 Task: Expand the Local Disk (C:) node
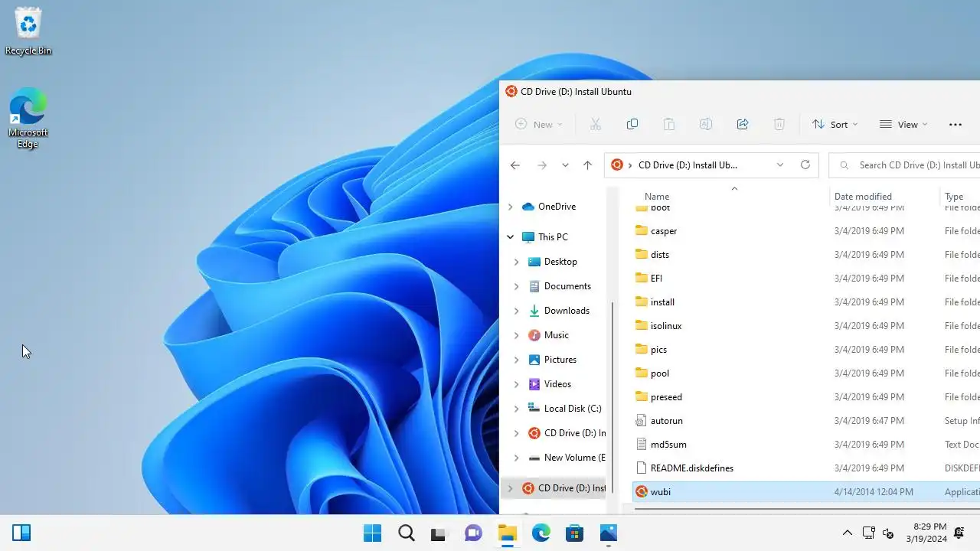[x=516, y=409]
